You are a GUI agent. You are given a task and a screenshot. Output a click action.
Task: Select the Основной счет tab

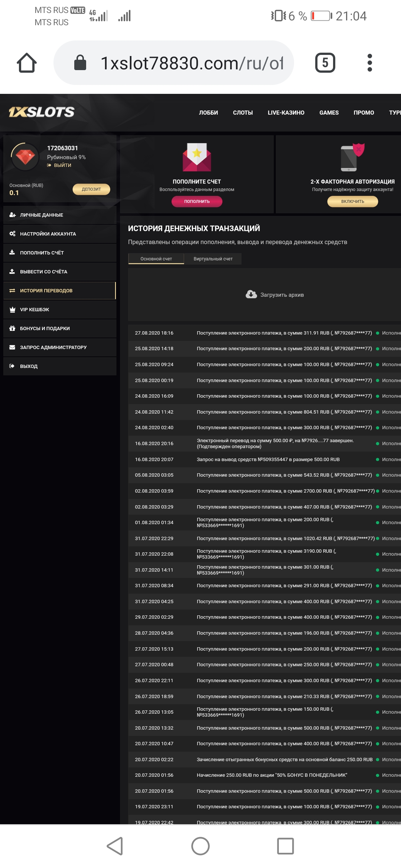click(x=156, y=259)
